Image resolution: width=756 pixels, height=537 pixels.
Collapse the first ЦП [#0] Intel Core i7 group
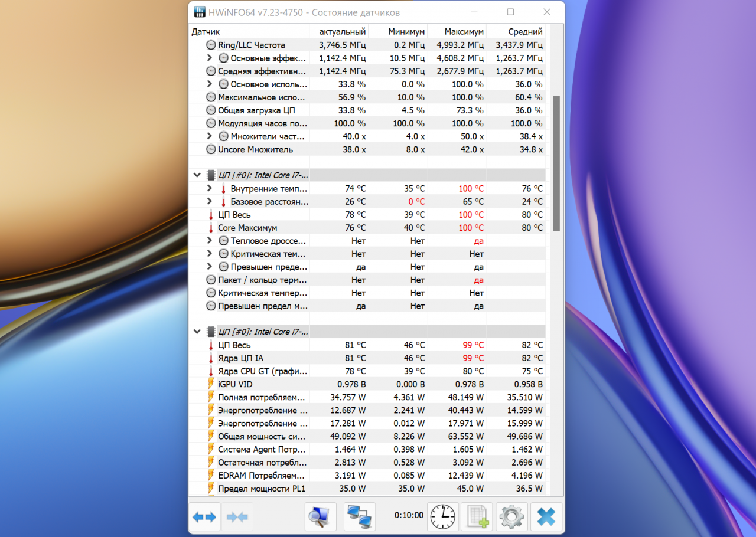(197, 175)
